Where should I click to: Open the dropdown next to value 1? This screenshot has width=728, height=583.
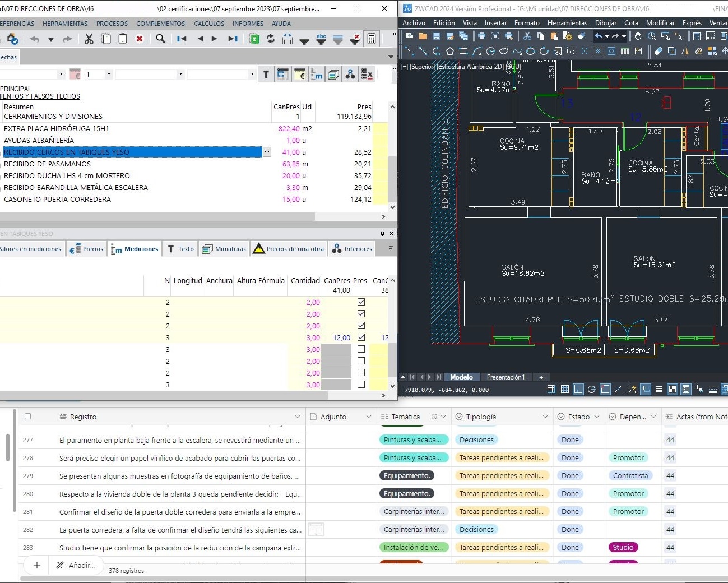click(109, 74)
